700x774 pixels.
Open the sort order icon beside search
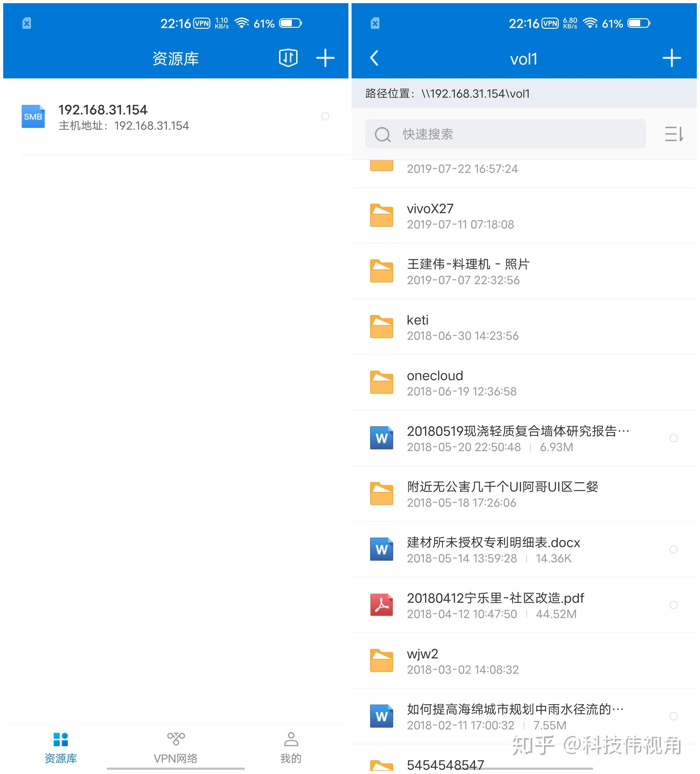(673, 134)
